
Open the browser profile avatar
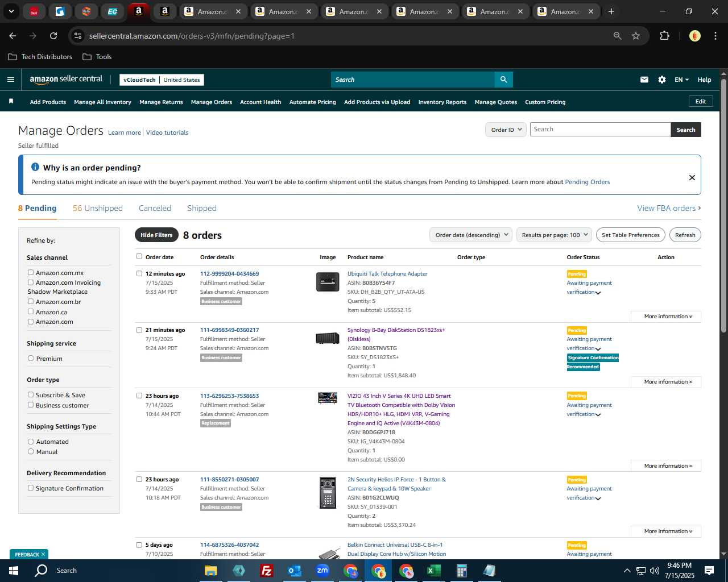coord(695,36)
